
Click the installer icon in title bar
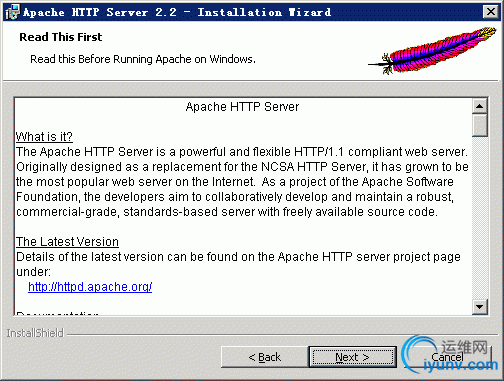point(13,12)
